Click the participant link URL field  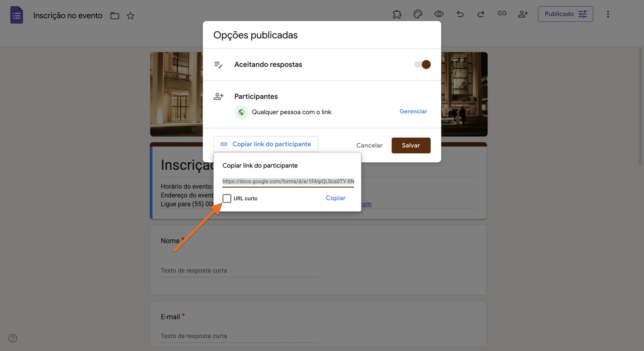[x=288, y=181]
